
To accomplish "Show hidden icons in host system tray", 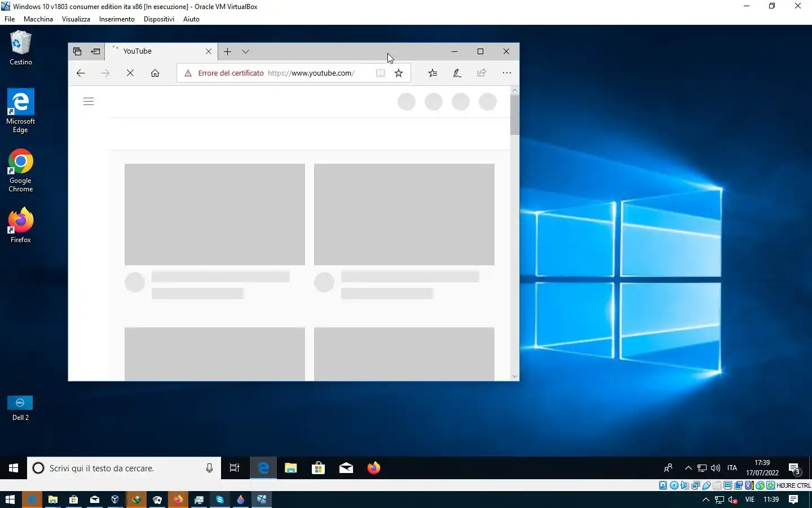I will click(x=705, y=500).
